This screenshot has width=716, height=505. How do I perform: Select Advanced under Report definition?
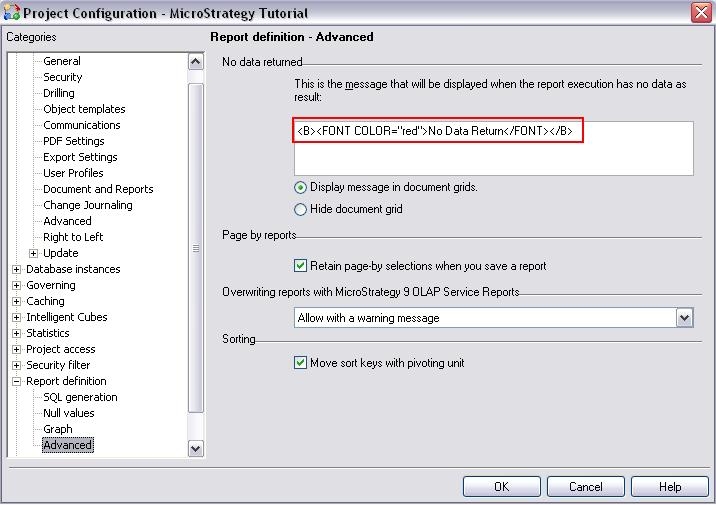click(68, 445)
